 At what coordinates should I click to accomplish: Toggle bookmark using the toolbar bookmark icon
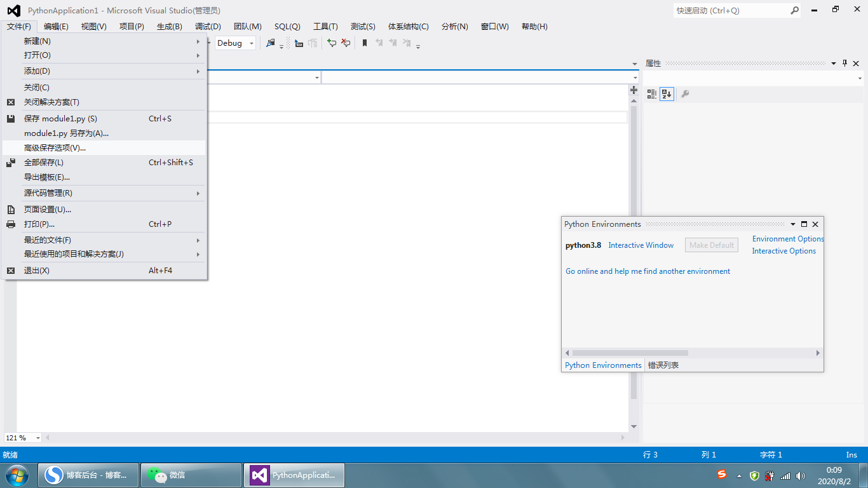point(365,43)
